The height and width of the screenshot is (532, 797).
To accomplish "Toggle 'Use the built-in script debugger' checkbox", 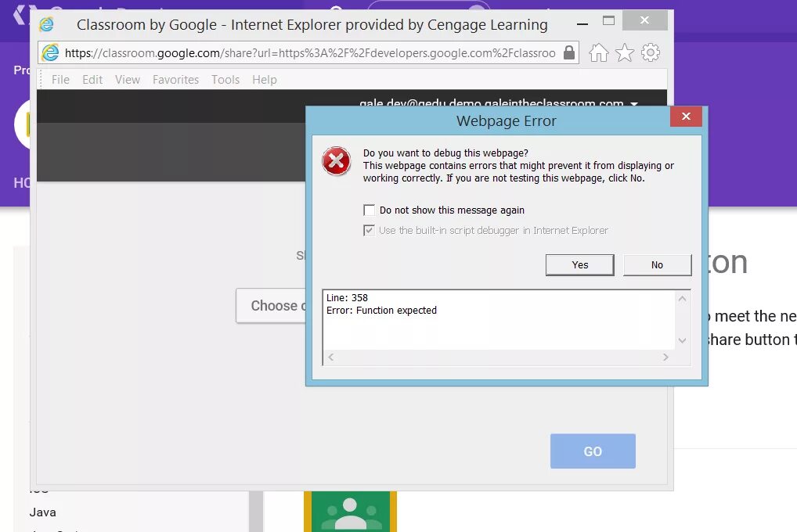I will (369, 230).
